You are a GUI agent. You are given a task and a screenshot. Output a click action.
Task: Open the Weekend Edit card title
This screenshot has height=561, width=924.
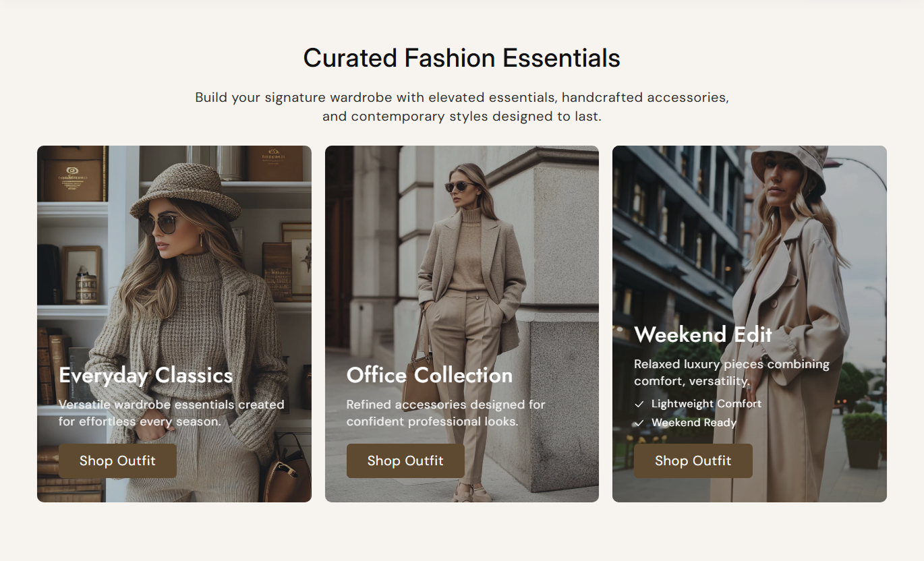(703, 334)
